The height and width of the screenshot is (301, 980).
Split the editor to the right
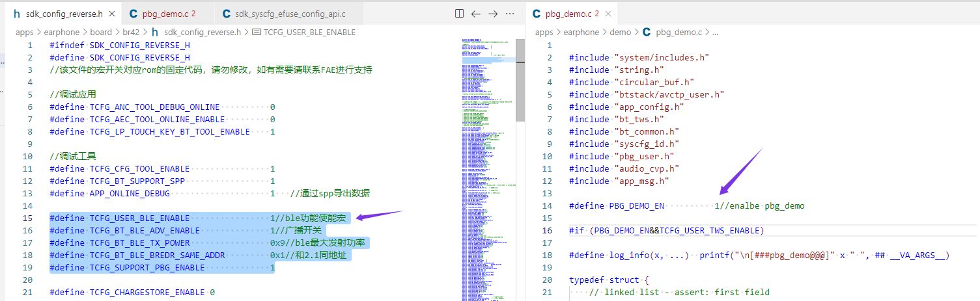coord(459,14)
